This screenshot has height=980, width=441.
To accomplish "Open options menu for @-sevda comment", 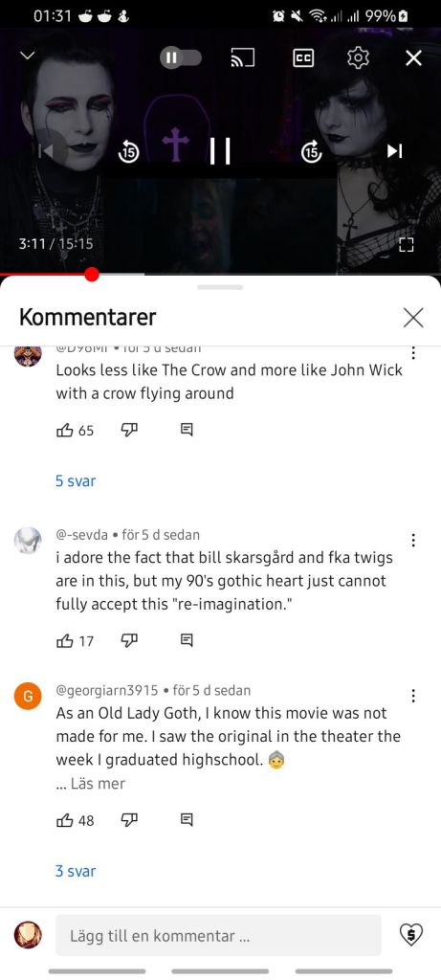I will 413,540.
